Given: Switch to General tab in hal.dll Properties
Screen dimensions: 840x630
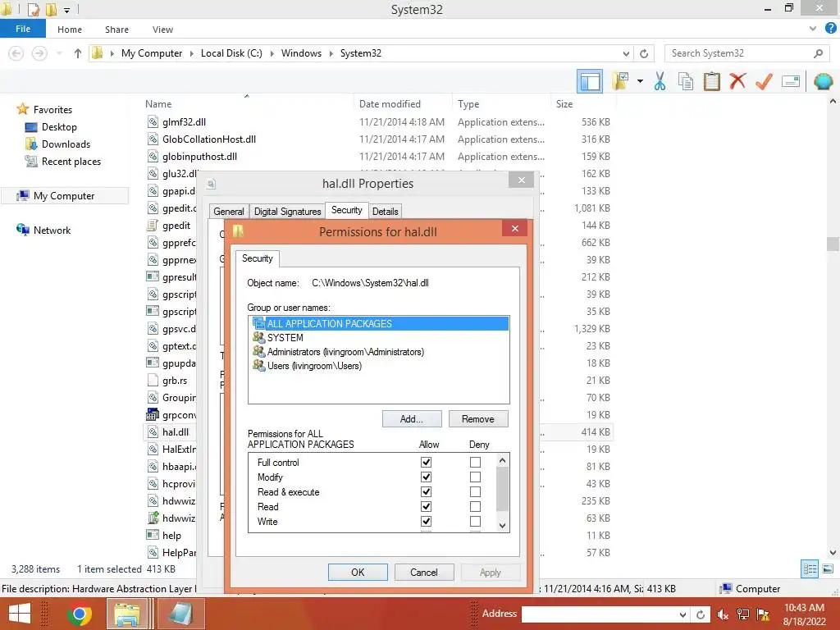Looking at the screenshot, I should (229, 211).
